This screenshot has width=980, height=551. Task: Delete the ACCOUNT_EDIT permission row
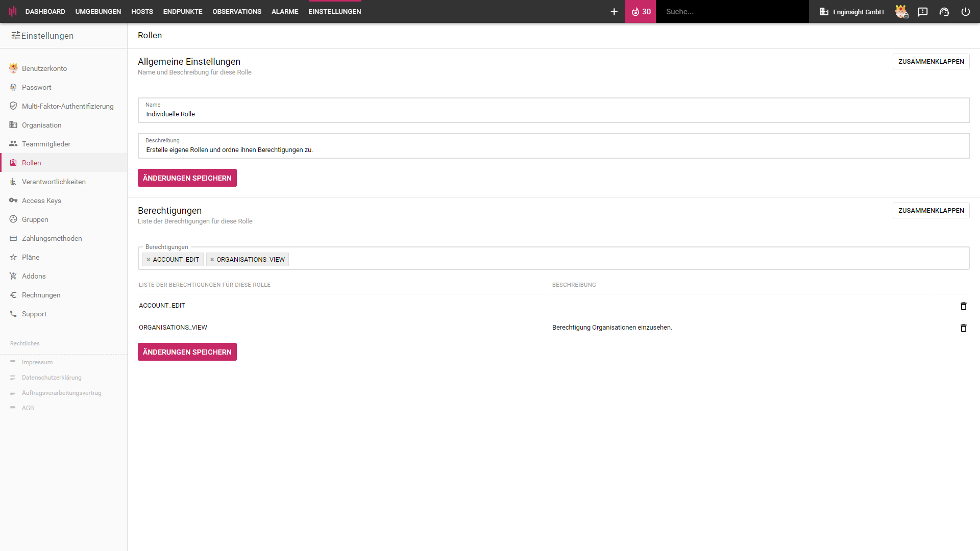(x=963, y=306)
